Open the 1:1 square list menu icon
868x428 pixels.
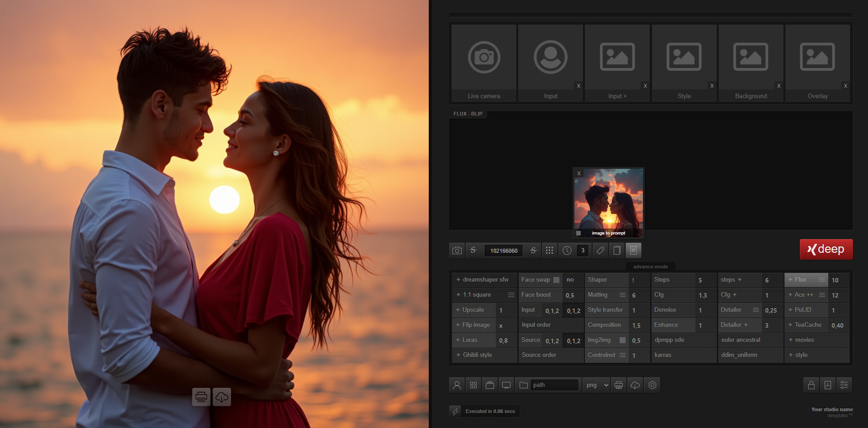tap(511, 295)
